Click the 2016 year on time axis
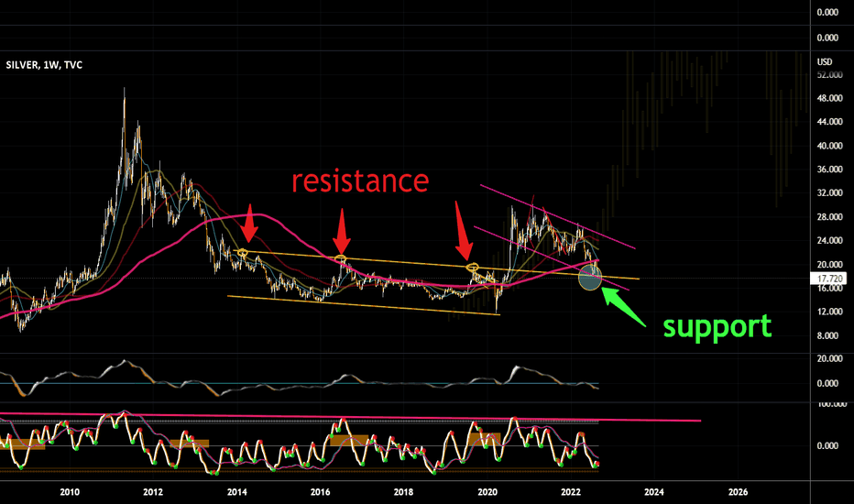This screenshot has width=854, height=504. (x=321, y=492)
